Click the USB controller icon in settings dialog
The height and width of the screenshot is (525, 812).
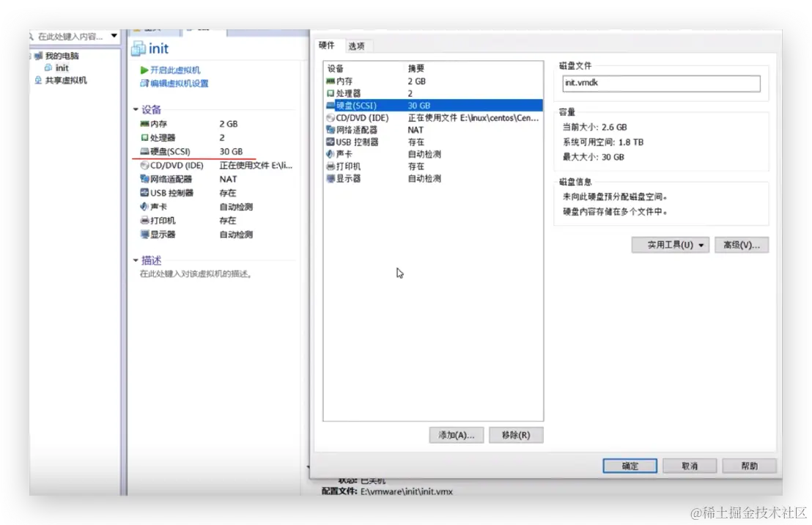coord(331,142)
